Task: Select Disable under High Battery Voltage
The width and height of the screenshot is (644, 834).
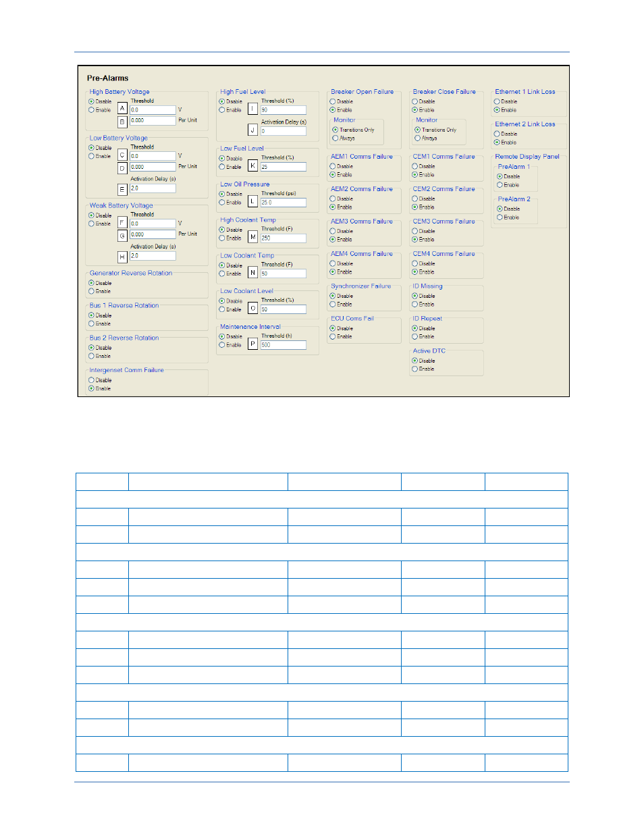Action: [91, 101]
